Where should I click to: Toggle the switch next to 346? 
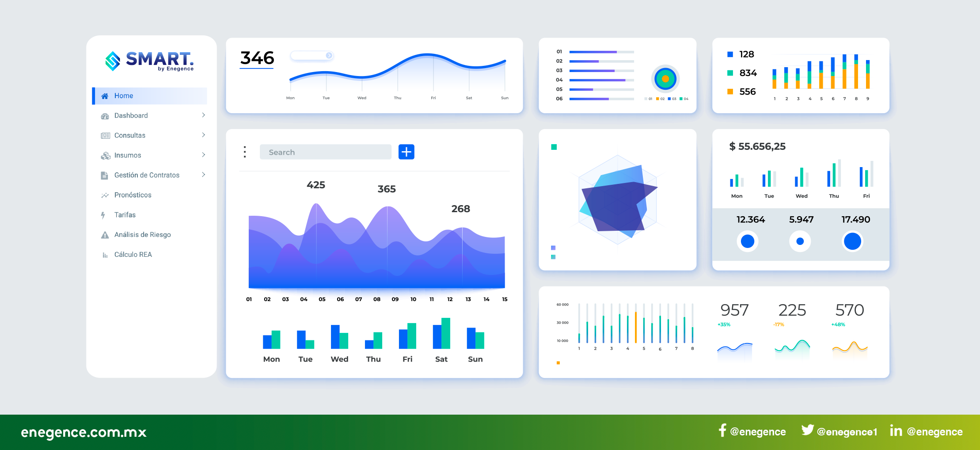(312, 55)
